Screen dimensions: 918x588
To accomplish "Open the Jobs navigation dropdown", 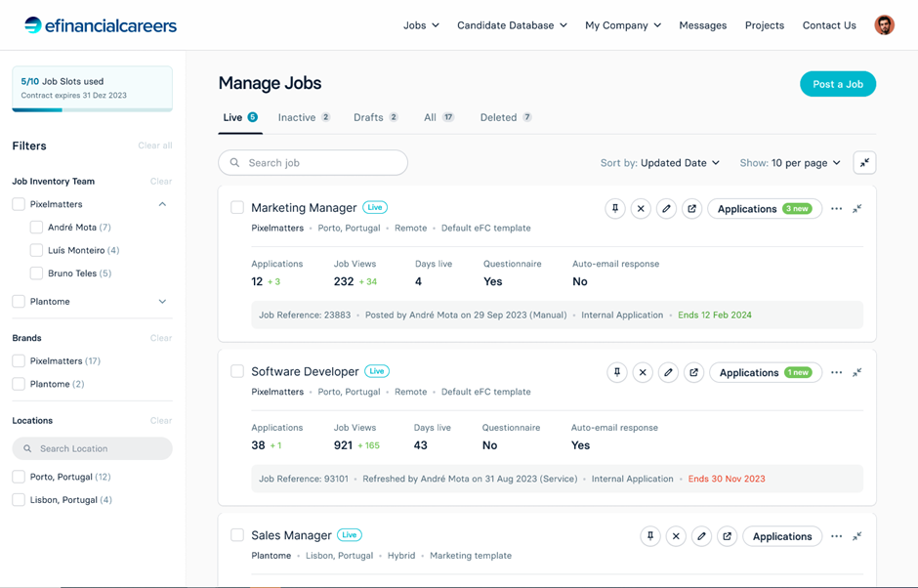I will coord(421,25).
